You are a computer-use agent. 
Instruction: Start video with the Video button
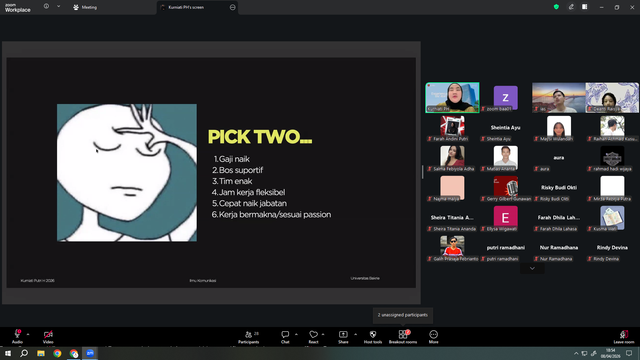(x=48, y=336)
